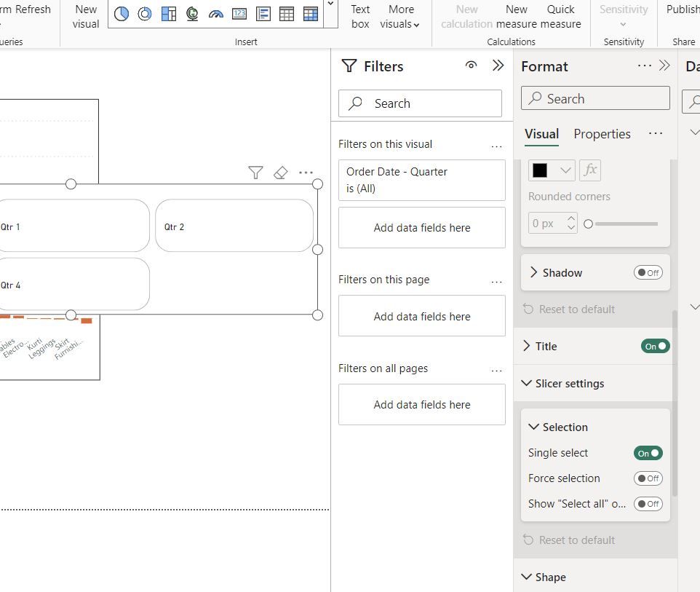Toggle Show "Select all" option on
The width and height of the screenshot is (700, 592).
click(648, 504)
